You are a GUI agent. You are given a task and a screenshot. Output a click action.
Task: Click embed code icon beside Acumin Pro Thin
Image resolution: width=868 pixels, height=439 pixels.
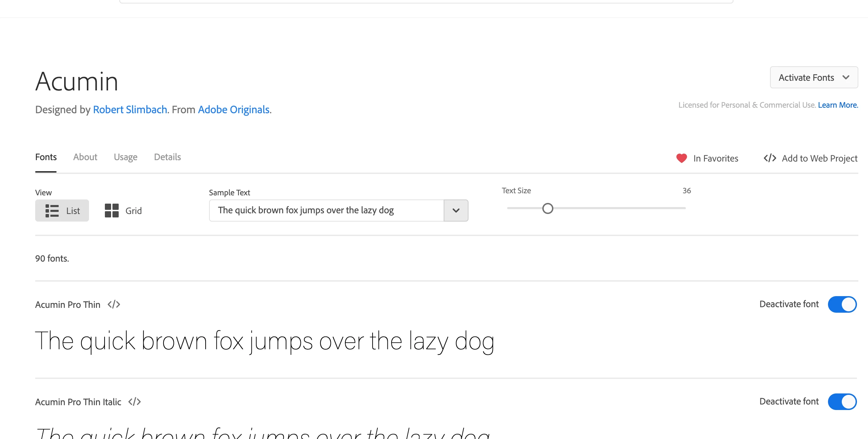pyautogui.click(x=114, y=304)
